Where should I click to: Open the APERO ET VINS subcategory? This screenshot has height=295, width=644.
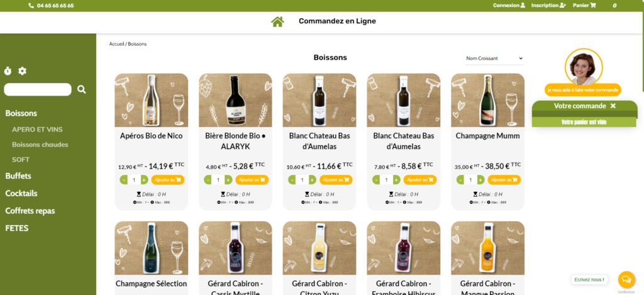coord(37,130)
